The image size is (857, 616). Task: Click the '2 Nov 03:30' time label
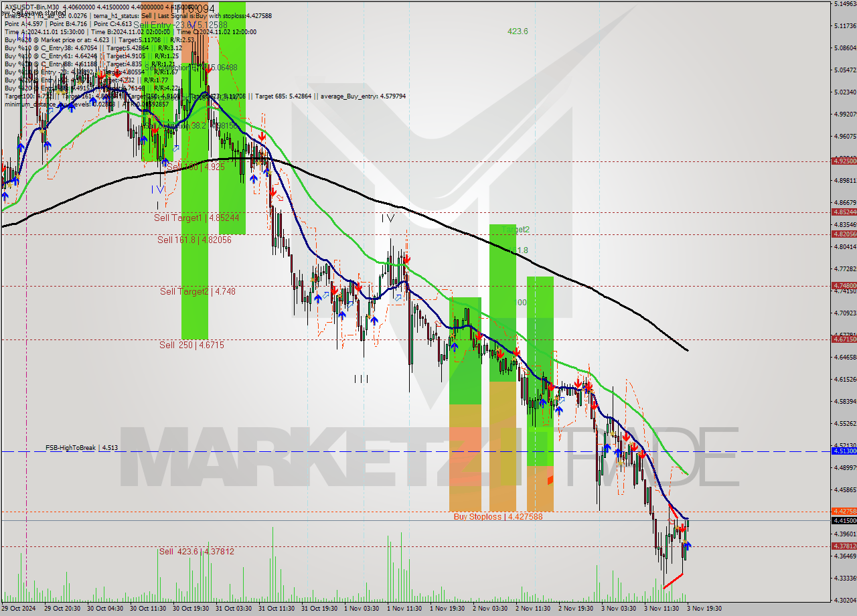[x=490, y=609]
